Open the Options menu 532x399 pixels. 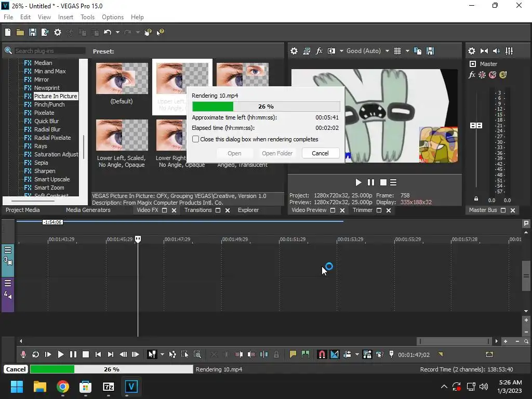113,17
